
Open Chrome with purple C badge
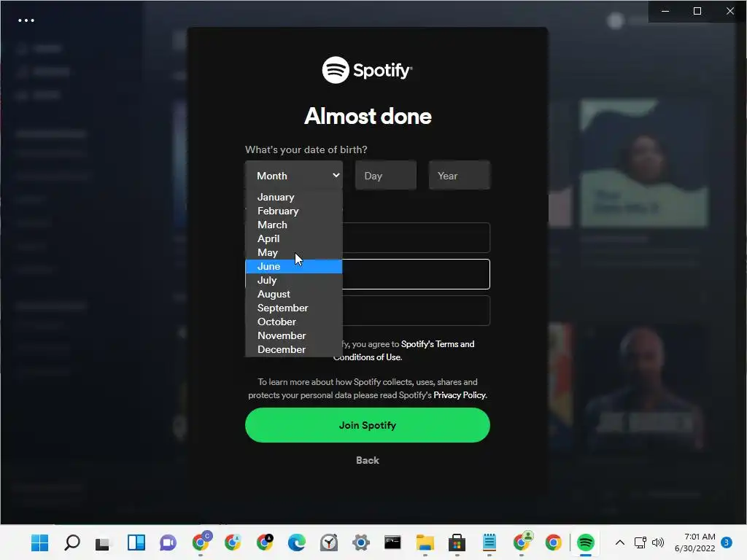point(201,542)
